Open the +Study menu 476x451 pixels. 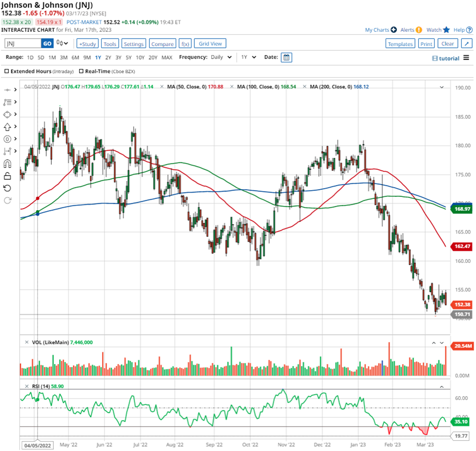87,43
